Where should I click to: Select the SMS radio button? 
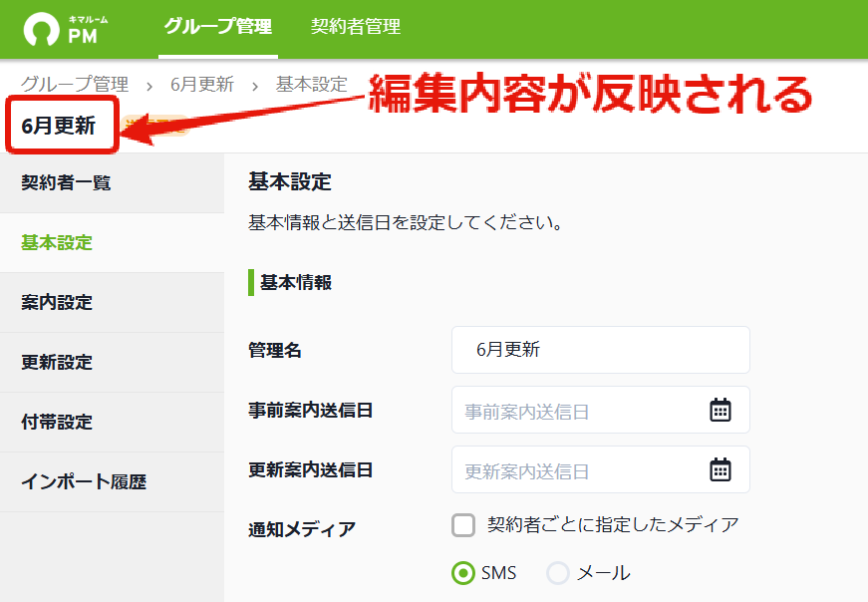tap(463, 573)
